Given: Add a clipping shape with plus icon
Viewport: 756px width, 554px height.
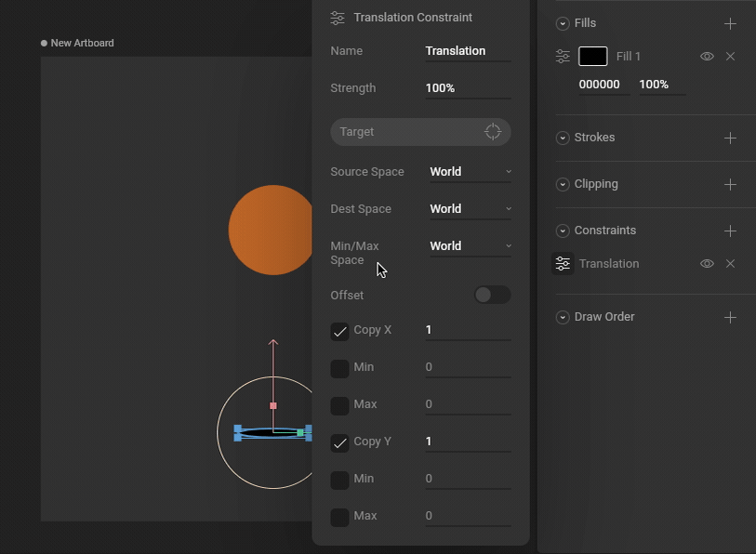Looking at the screenshot, I should coord(730,184).
